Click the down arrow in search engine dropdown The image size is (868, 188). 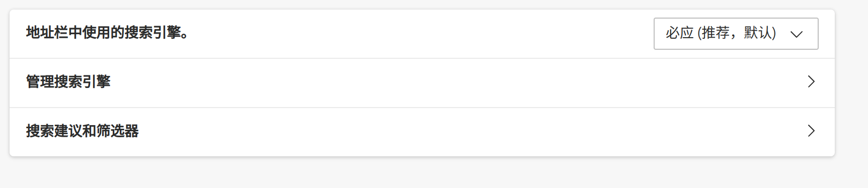pos(796,34)
